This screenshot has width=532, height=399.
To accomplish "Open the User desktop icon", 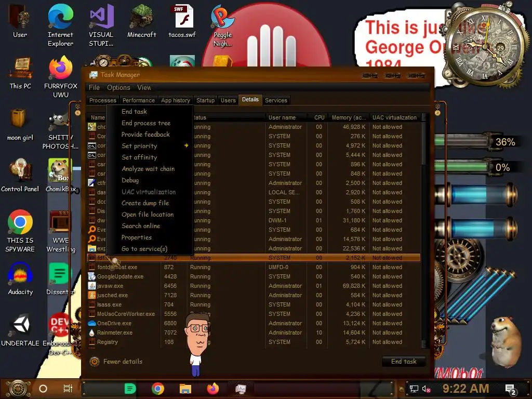I will point(20,21).
